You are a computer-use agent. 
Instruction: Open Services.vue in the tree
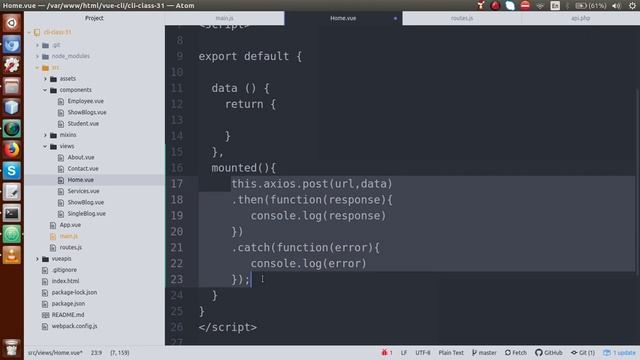[x=83, y=191]
